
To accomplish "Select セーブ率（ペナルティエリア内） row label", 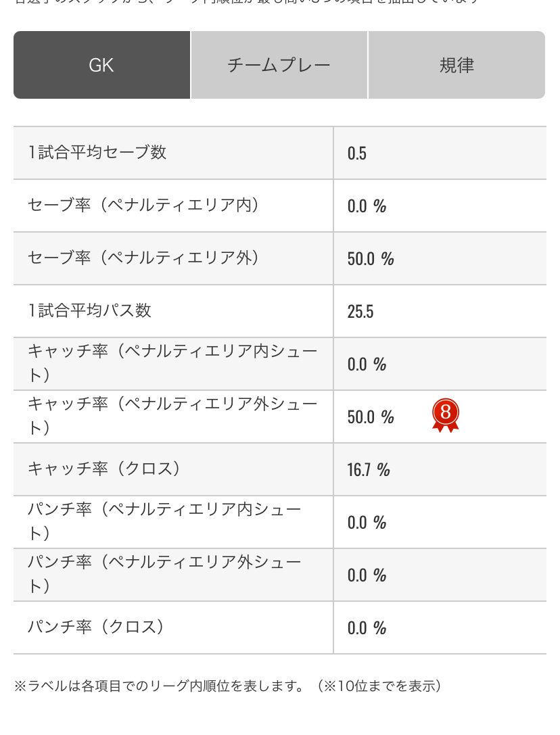I will [x=143, y=205].
